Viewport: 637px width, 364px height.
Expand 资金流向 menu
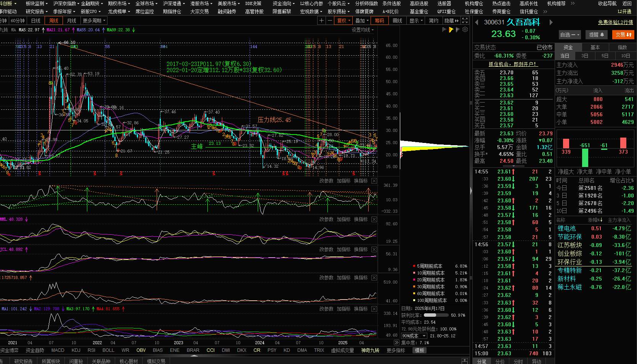point(284,3)
